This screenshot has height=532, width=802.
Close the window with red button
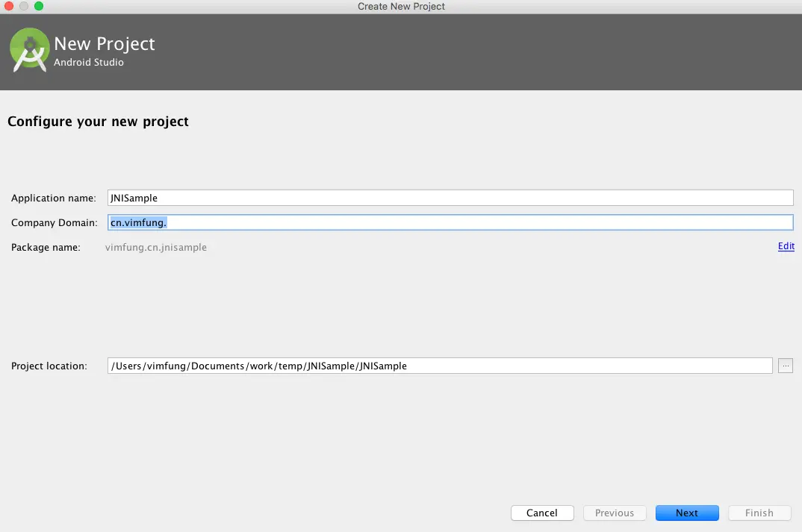click(9, 6)
